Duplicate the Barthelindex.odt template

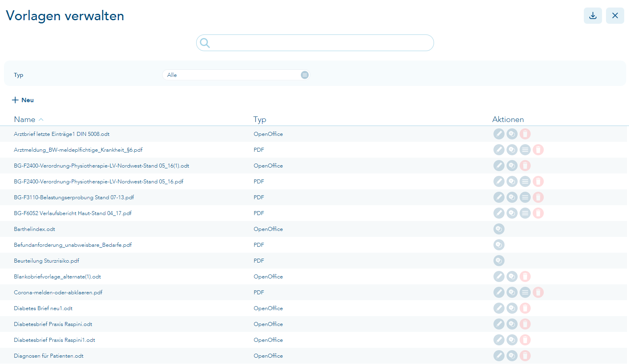pos(499,229)
